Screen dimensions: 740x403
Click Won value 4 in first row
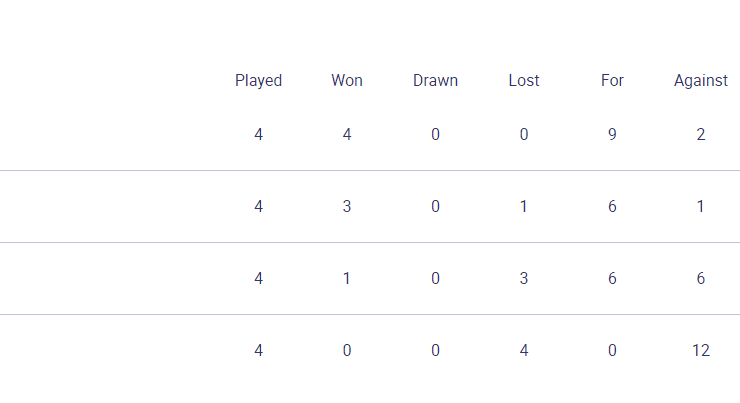(x=347, y=134)
